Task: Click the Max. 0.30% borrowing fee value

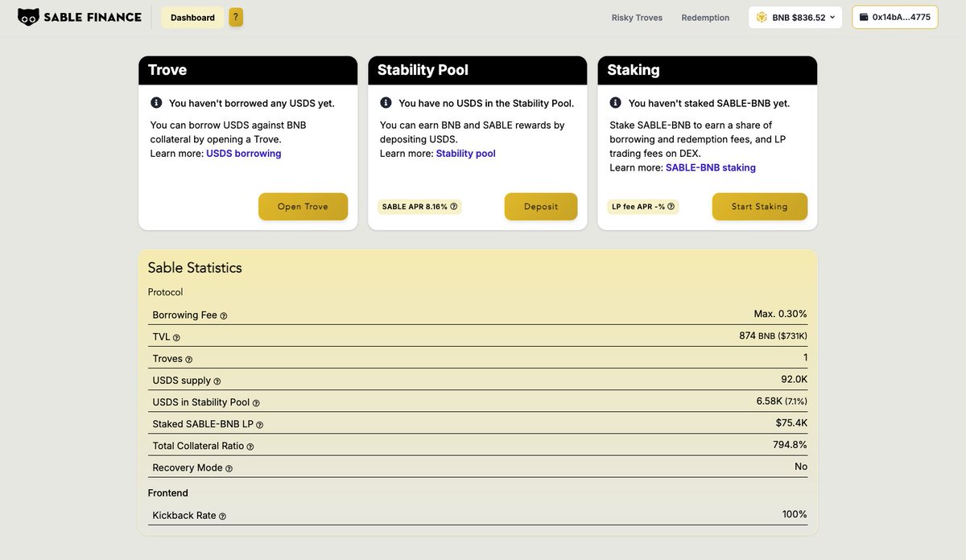Action: [x=780, y=314]
